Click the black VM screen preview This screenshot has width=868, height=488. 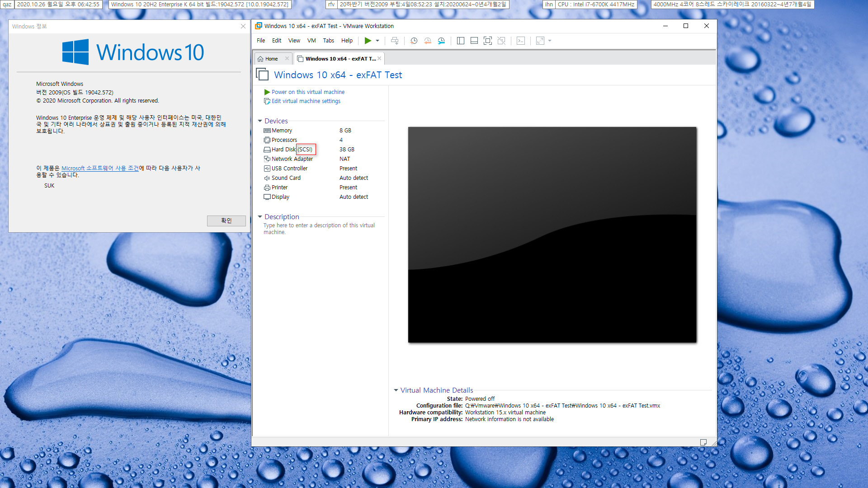click(x=552, y=235)
